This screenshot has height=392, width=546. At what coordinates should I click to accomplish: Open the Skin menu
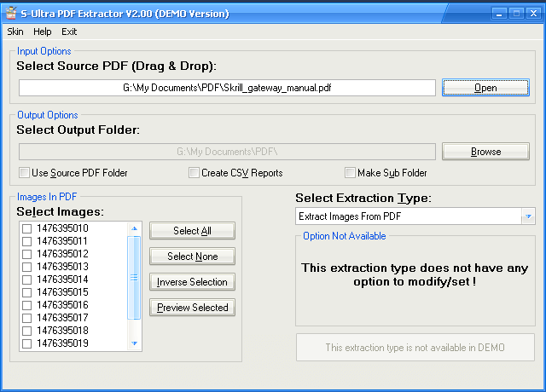pyautogui.click(x=15, y=32)
